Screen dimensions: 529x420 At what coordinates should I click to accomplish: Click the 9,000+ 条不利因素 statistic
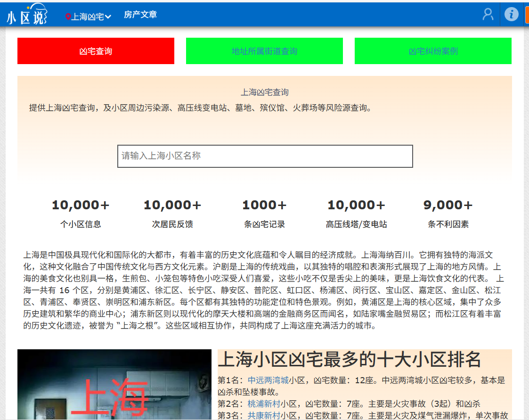pos(448,214)
